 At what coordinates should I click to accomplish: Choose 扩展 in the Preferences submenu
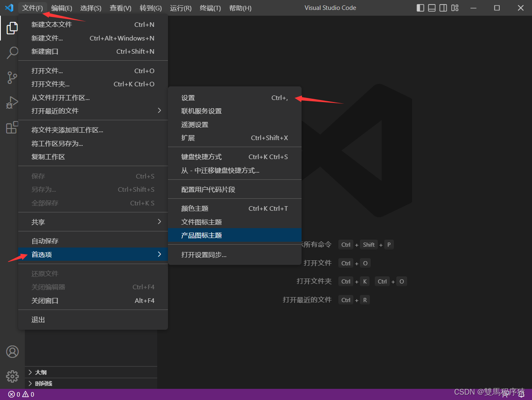[x=235, y=138]
